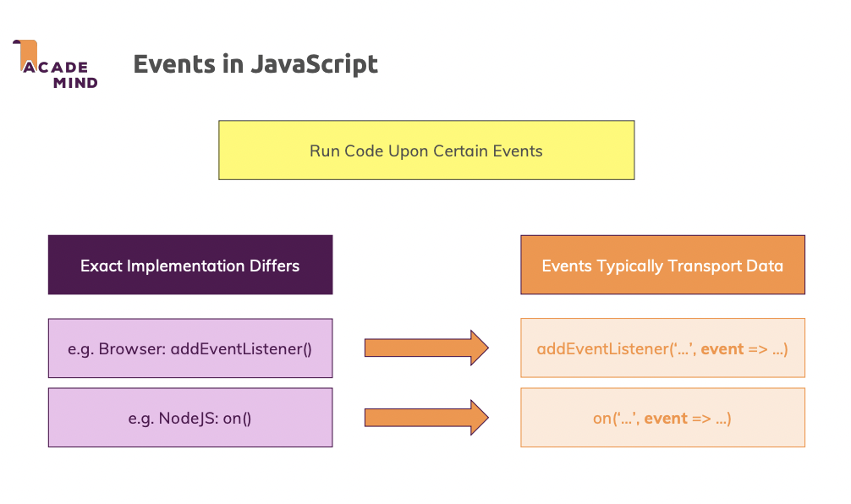Image resolution: width=851 pixels, height=504 pixels.
Task: Click the 'e.g. NodeJS: on()' box
Action: [190, 418]
